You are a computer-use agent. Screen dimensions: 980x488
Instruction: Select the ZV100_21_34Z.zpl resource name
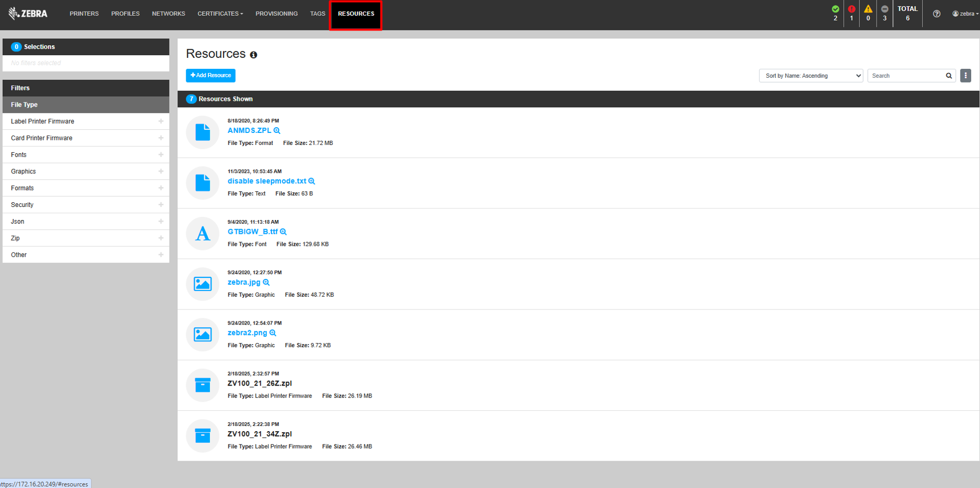259,434
